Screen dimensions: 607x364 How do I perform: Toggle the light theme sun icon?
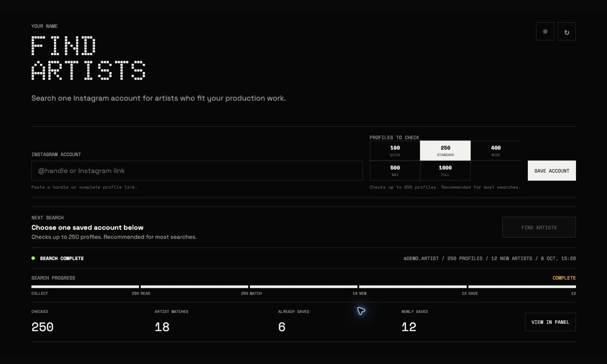(545, 31)
